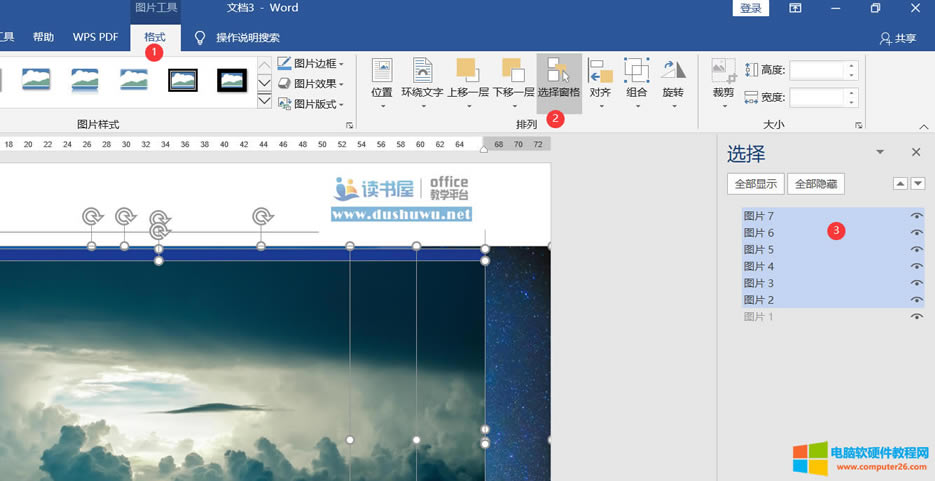This screenshot has height=481, width=935.
Task: Switch to the 格式 Format tab
Action: click(x=155, y=37)
